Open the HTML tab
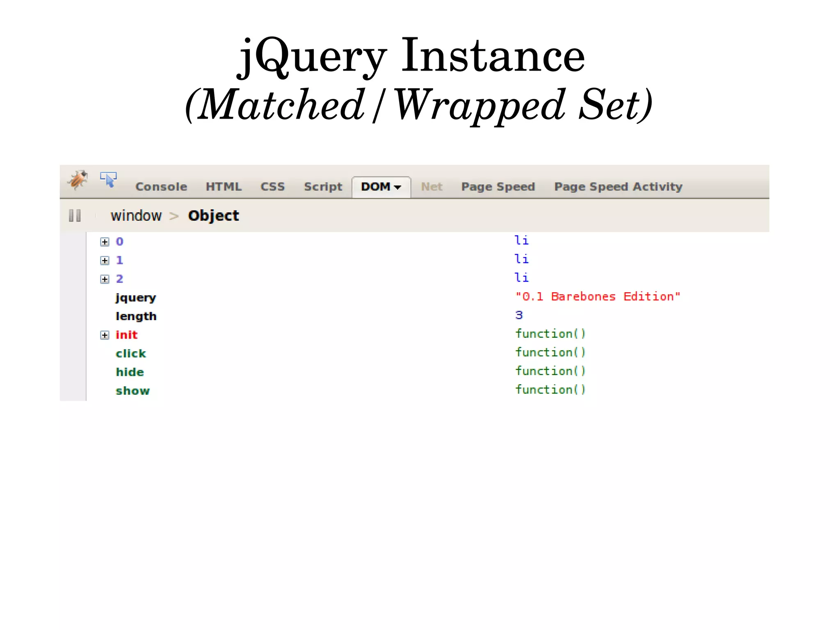Image resolution: width=840 pixels, height=630 pixels. (x=224, y=187)
